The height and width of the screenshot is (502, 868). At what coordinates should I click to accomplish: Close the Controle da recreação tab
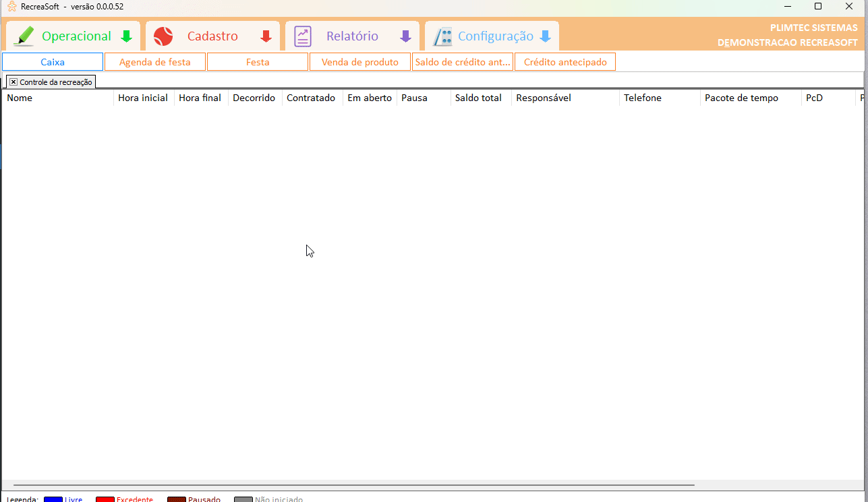[x=13, y=82]
